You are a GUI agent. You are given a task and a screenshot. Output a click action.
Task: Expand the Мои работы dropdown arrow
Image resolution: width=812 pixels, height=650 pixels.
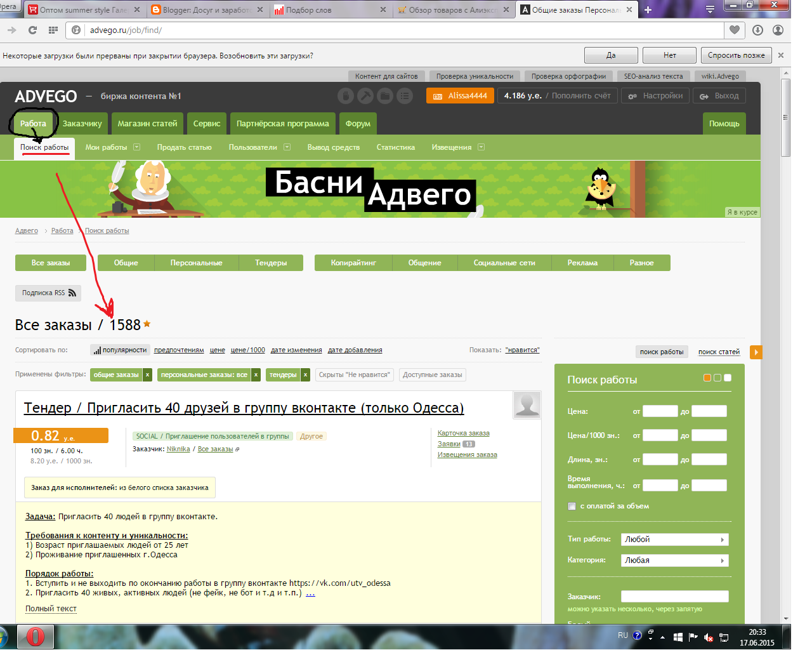[136, 147]
